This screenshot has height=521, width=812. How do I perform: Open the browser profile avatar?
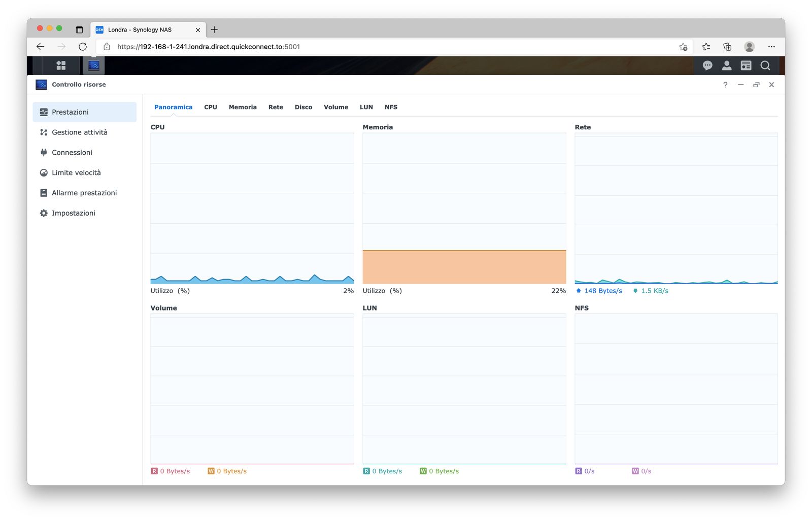point(749,47)
